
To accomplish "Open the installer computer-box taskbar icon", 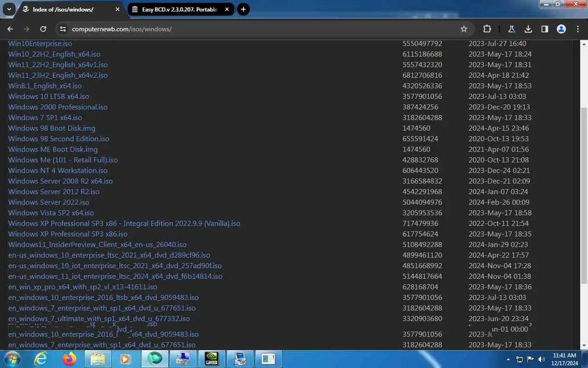I will [x=183, y=359].
